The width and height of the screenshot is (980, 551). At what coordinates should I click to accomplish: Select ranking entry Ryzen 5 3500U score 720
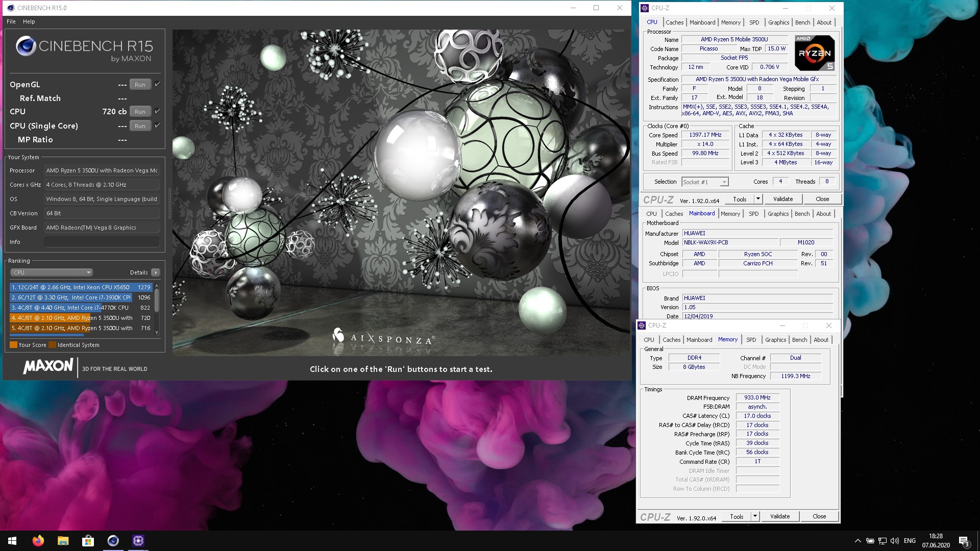coord(81,318)
